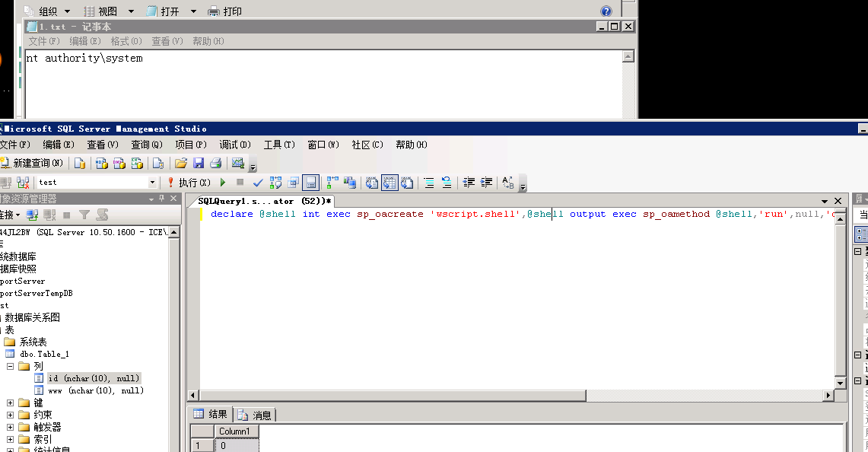
Task: Click the result cell containing 0
Action: (237, 445)
